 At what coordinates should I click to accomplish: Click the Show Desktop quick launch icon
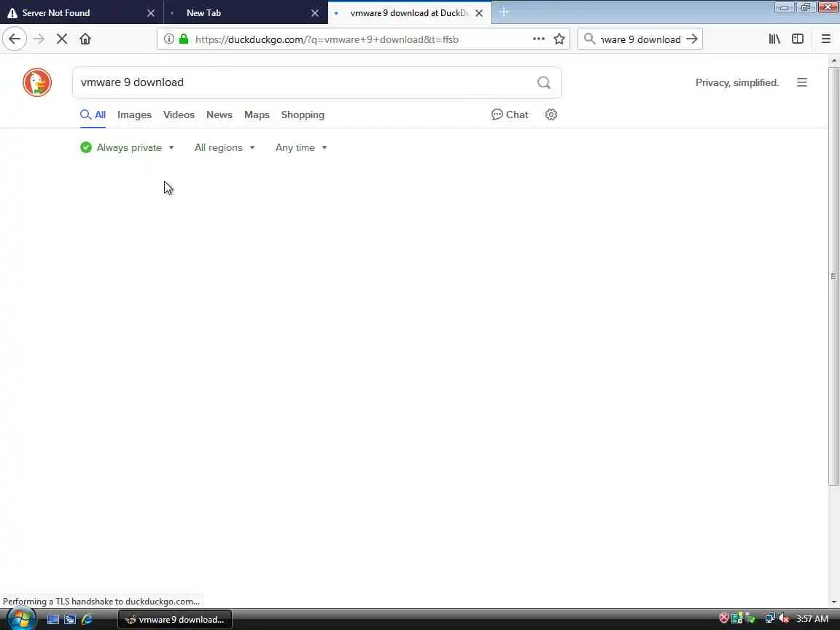[53, 619]
